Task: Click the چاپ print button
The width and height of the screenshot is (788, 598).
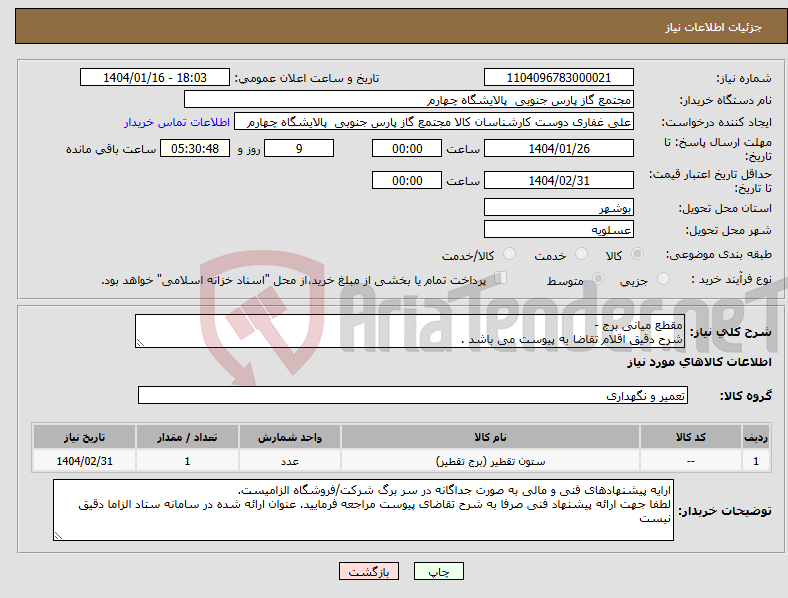Action: [439, 571]
